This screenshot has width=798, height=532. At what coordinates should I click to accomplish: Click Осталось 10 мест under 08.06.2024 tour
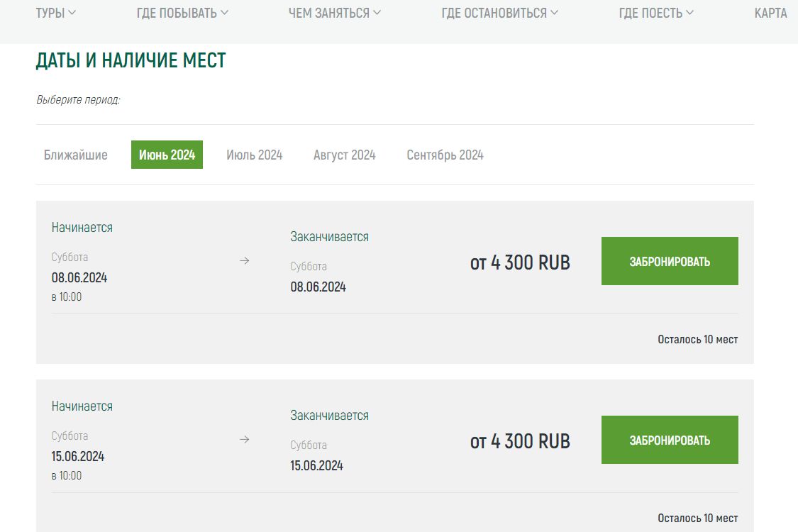[697, 339]
